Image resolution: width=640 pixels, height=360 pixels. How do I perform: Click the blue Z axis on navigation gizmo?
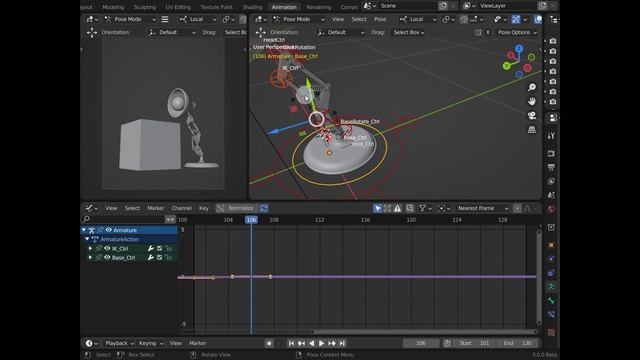519,49
